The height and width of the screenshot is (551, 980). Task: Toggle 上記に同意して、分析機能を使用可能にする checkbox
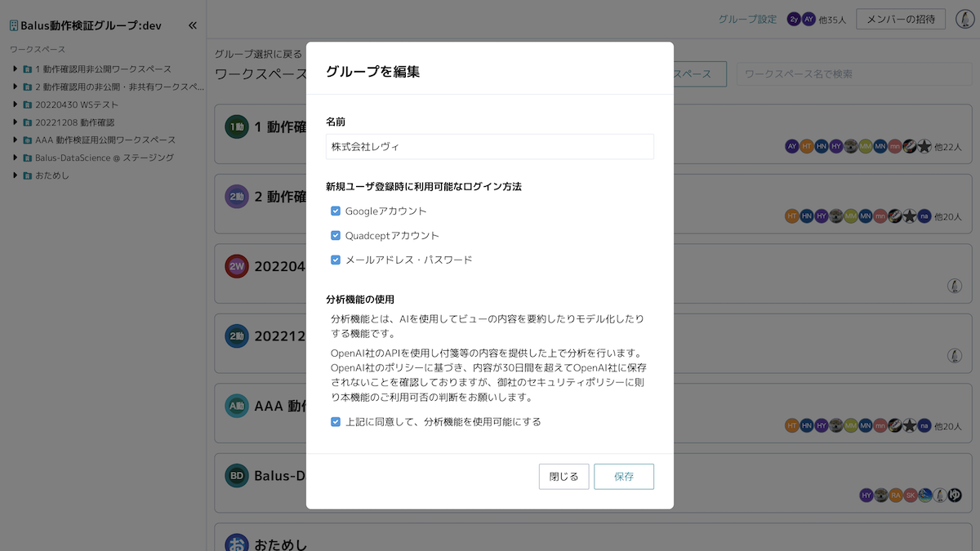click(336, 422)
